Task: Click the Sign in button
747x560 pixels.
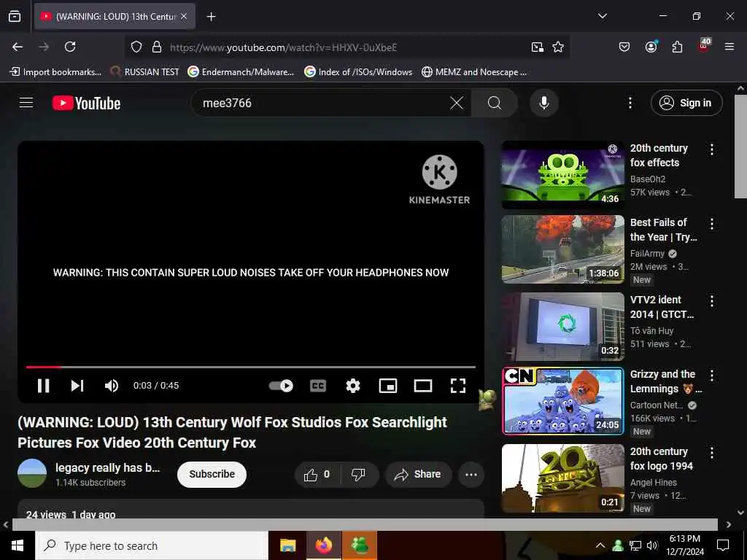Action: tap(686, 103)
